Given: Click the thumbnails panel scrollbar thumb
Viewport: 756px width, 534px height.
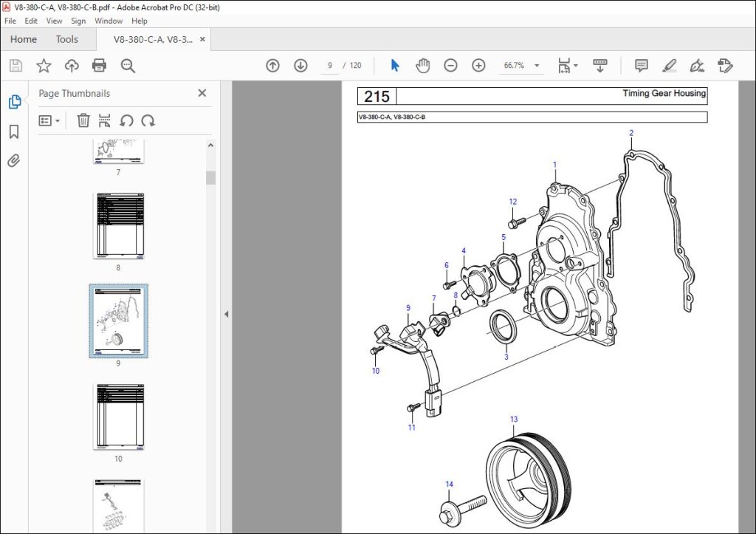Looking at the screenshot, I should tap(210, 177).
